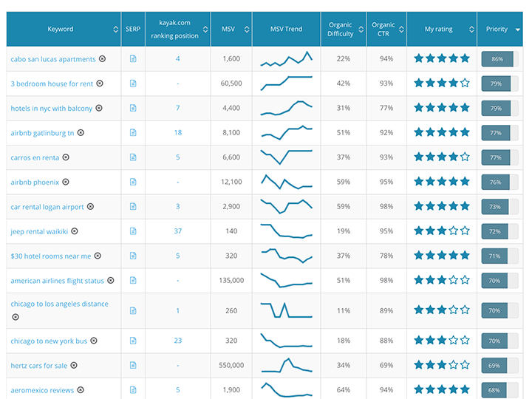The height and width of the screenshot is (399, 532).
Task: Set fourth star rating for jeep rental waikiki
Action: coord(453,231)
